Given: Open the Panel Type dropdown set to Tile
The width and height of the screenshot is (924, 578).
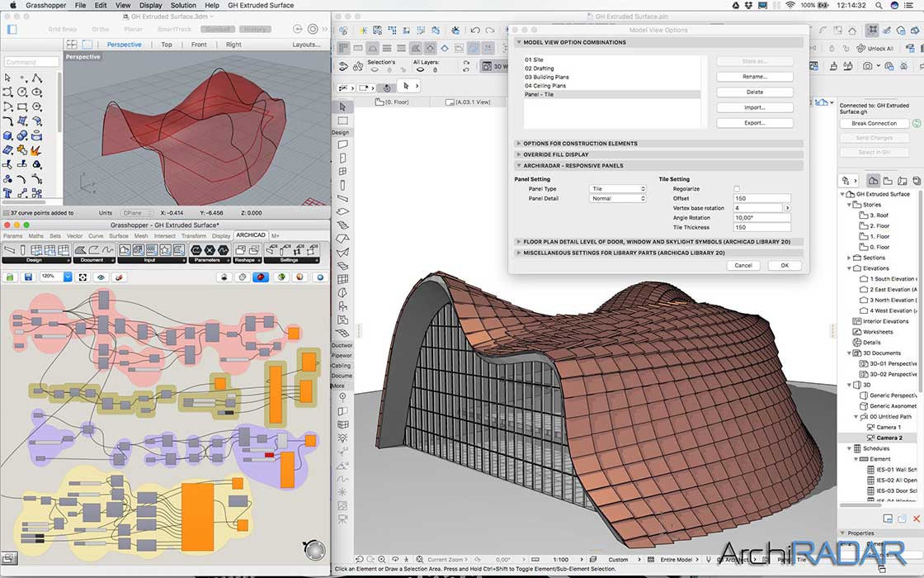Looking at the screenshot, I should coord(618,187).
